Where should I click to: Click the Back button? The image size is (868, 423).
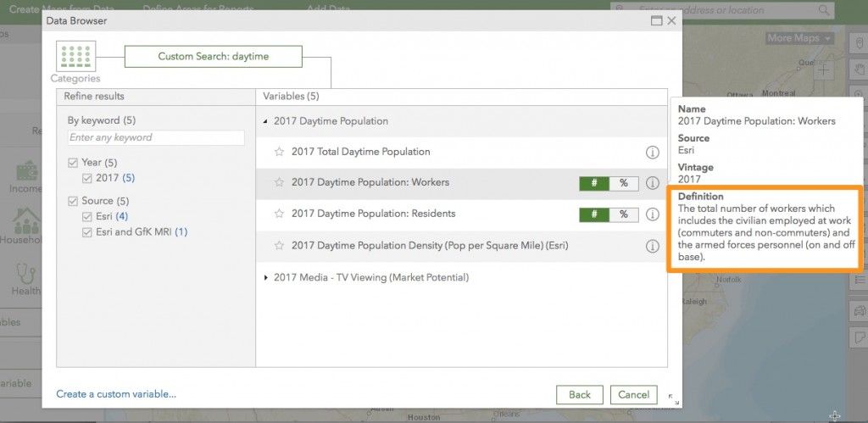click(580, 395)
